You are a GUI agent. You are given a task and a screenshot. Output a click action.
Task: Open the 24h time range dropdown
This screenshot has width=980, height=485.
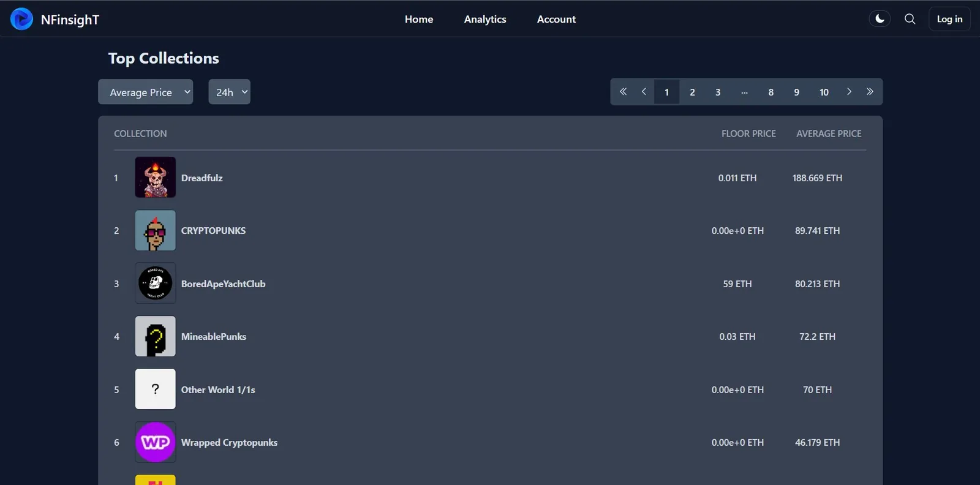tap(229, 92)
